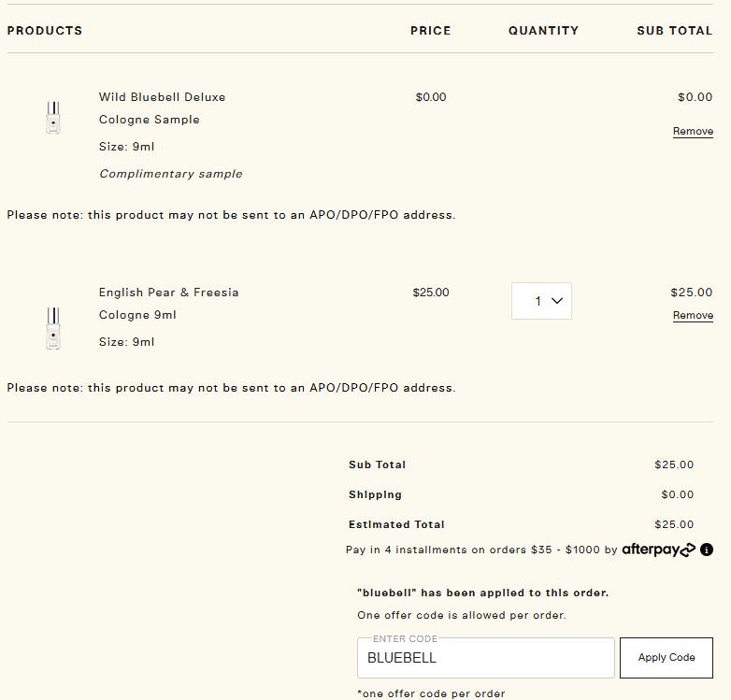
Task: Remove Wild Bluebell Deluxe Cologne Sample
Action: [x=693, y=132]
